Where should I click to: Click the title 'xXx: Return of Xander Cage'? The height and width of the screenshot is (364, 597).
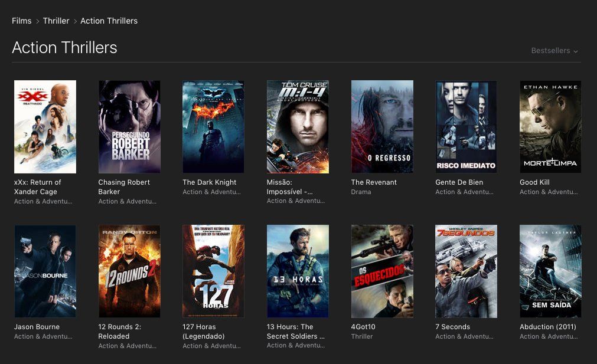[x=37, y=187]
